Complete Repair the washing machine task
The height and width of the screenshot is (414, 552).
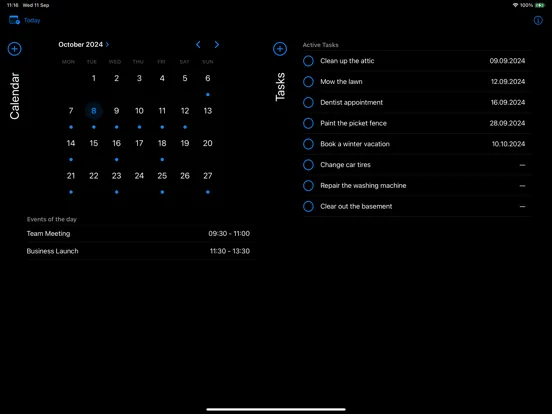point(308,186)
